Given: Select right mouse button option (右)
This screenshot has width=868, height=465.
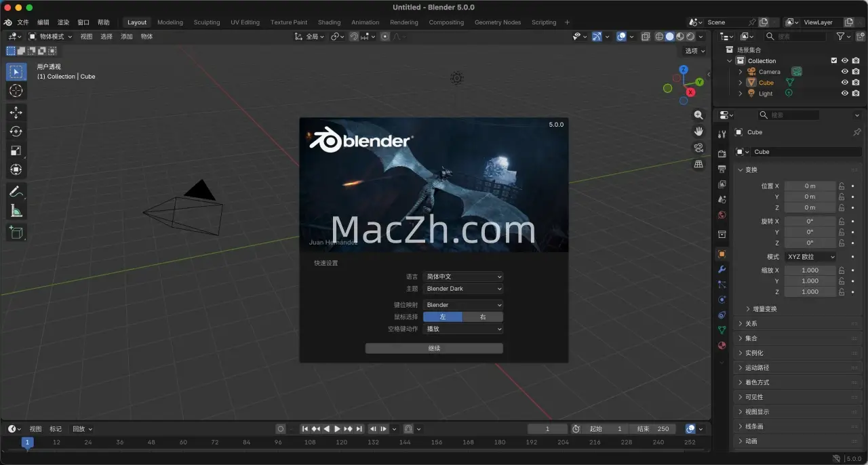Looking at the screenshot, I should [483, 317].
